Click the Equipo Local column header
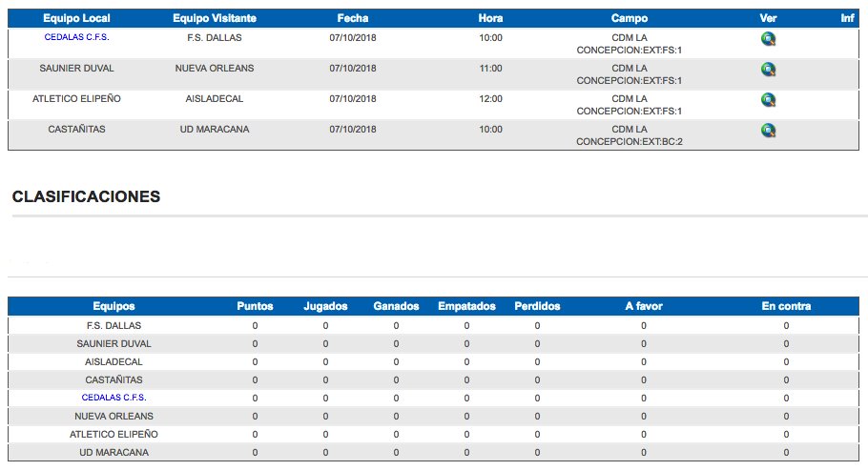Screen dimensions: 868x471 (x=77, y=18)
